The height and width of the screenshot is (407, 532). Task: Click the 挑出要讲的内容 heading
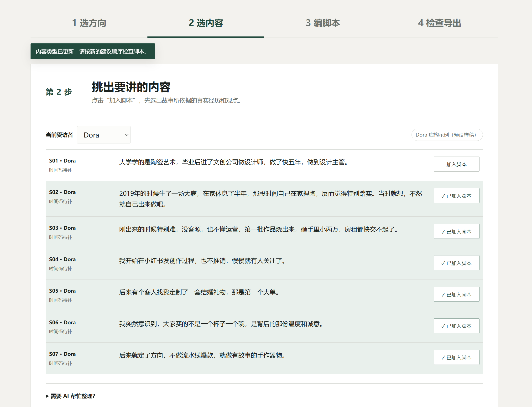tap(131, 87)
